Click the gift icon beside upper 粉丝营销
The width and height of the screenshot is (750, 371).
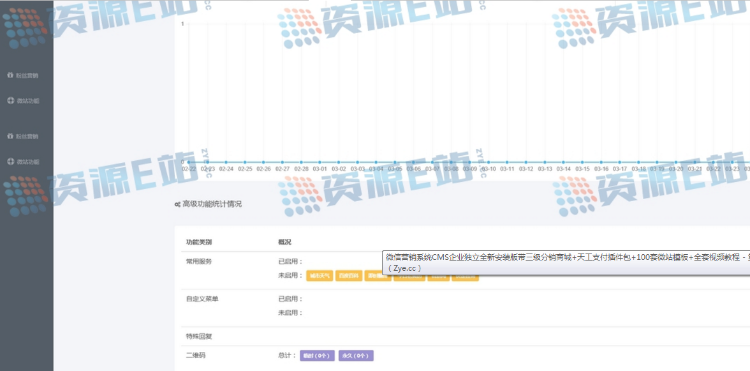coord(11,76)
